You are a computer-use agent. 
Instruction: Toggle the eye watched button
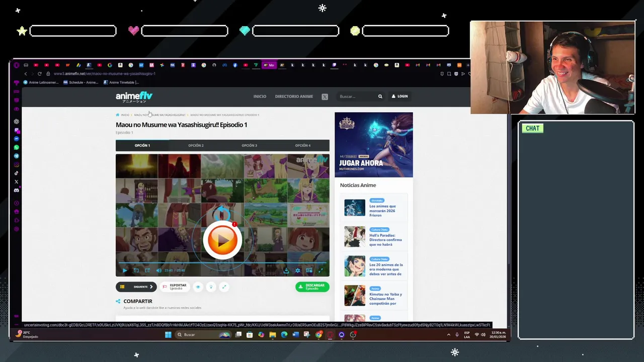point(198,287)
